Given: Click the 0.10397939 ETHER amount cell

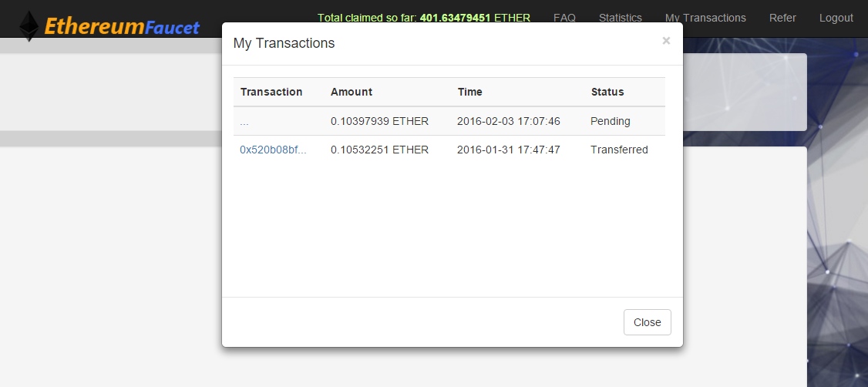Looking at the screenshot, I should [380, 121].
